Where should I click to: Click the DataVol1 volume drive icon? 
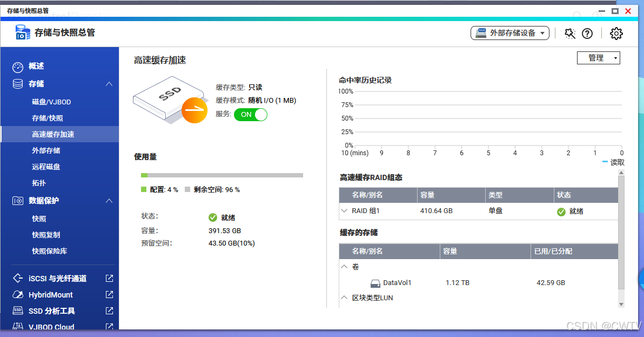point(375,283)
